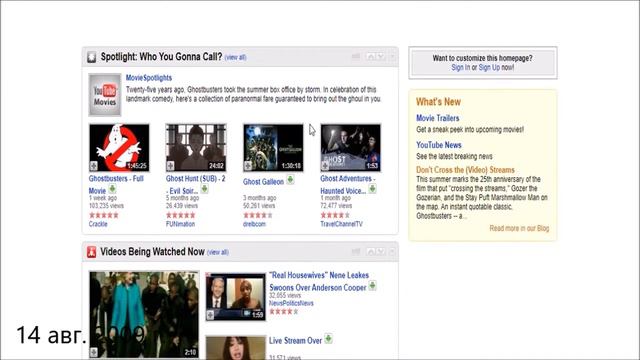Visit the NewsPoliticsNews channel

click(x=291, y=303)
